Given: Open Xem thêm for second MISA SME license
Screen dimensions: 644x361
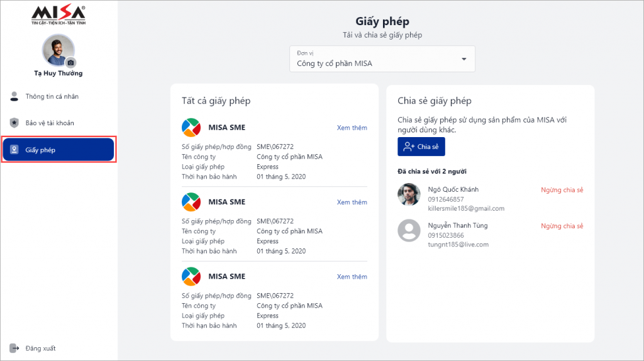Looking at the screenshot, I should point(352,202).
